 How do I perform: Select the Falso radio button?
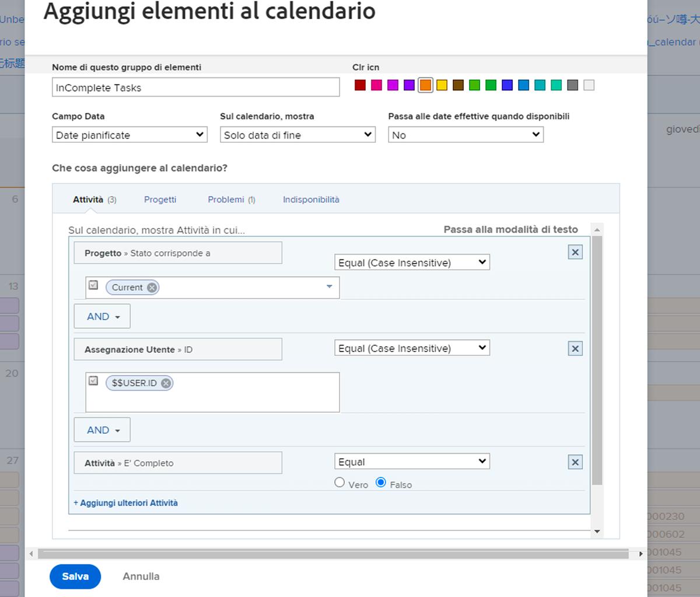pos(381,482)
